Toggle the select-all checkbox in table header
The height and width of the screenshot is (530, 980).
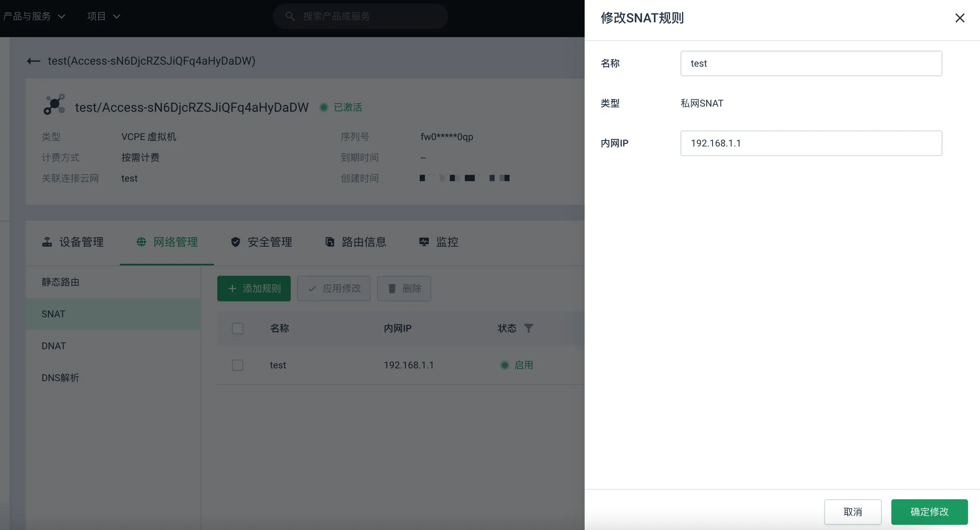point(238,328)
